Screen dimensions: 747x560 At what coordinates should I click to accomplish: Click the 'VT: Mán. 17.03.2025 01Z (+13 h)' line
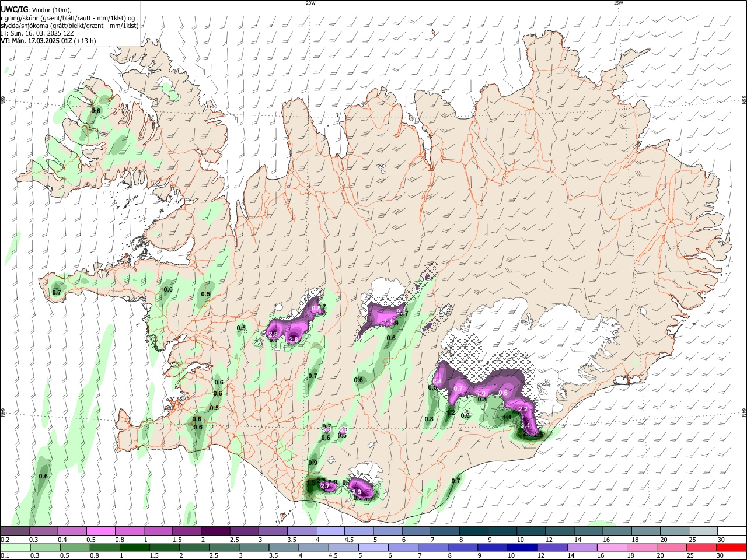click(48, 41)
